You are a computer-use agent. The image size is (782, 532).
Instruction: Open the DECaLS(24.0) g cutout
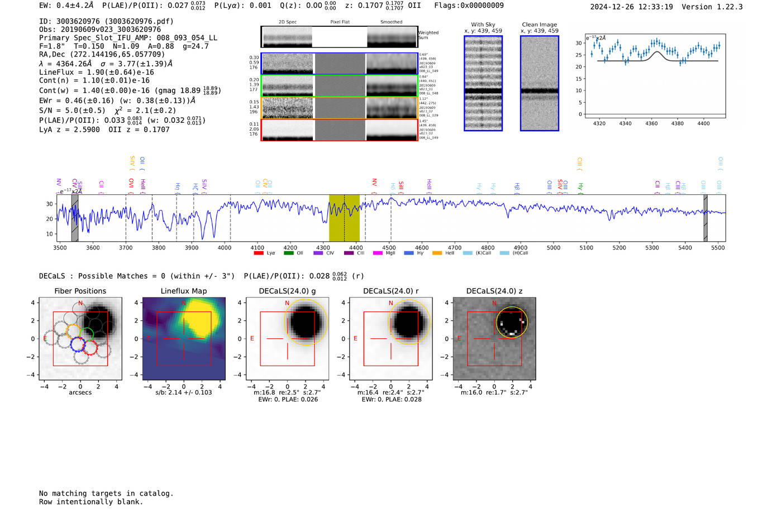click(x=287, y=339)
